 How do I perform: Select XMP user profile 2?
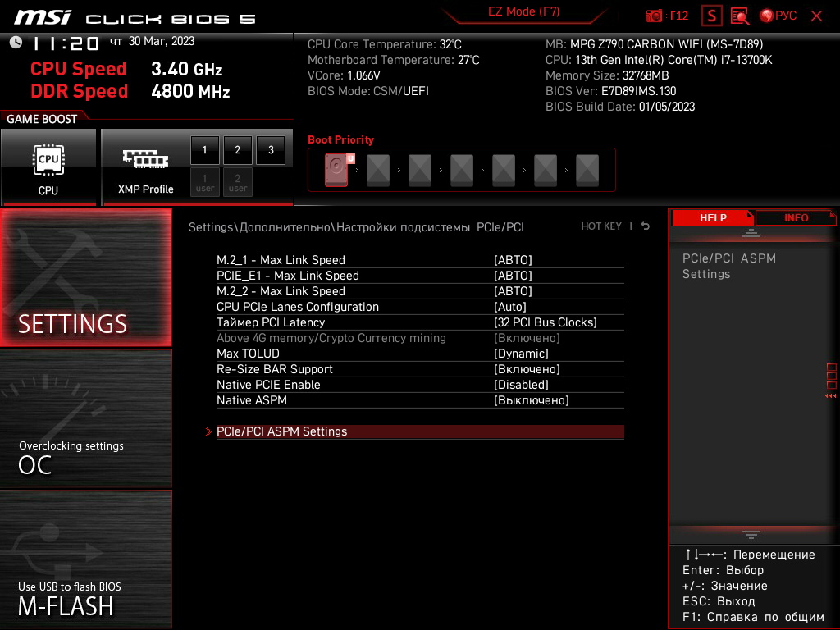click(238, 182)
